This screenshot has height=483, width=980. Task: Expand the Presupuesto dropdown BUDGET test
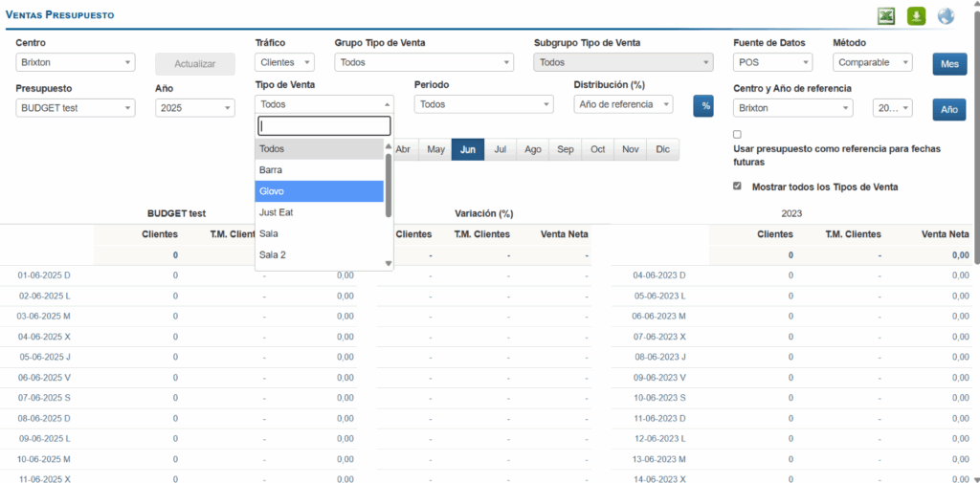click(x=76, y=108)
